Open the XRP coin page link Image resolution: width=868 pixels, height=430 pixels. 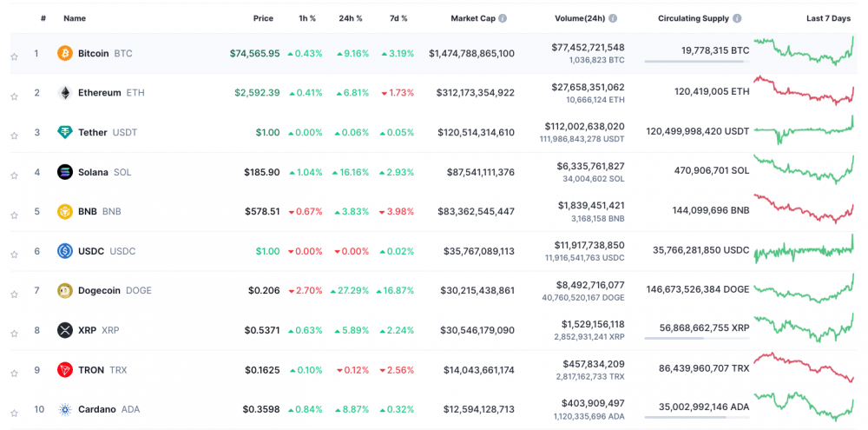click(x=87, y=330)
